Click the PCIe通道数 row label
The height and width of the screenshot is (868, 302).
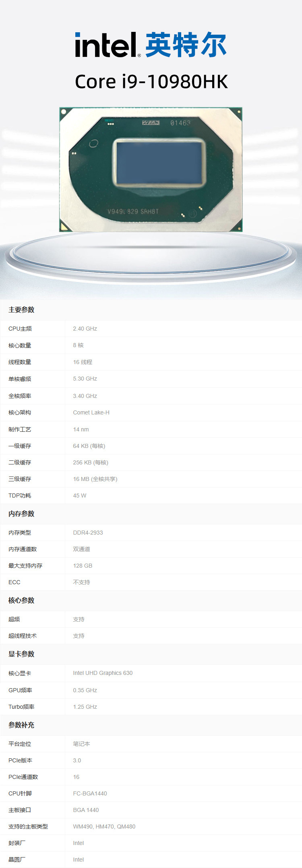coord(23,777)
